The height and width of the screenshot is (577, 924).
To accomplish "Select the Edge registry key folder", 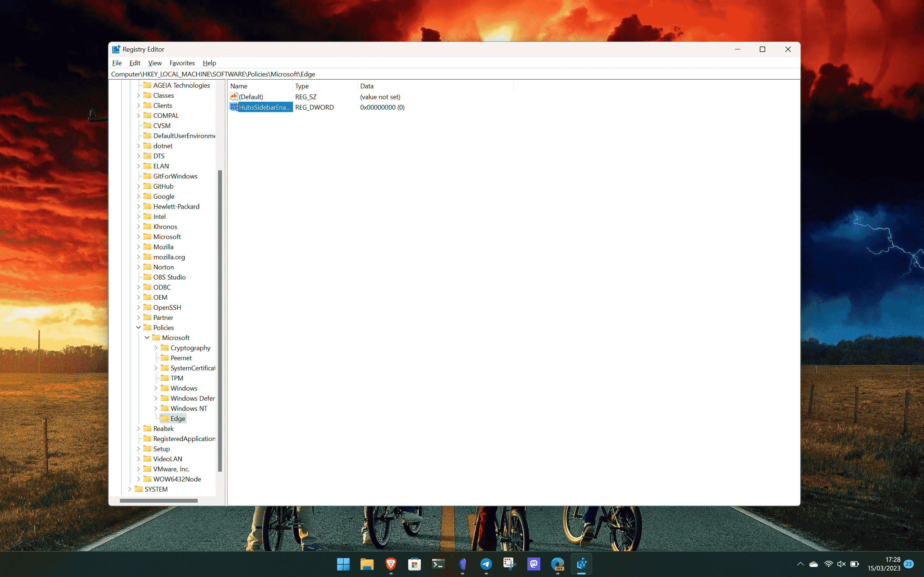I will [177, 418].
